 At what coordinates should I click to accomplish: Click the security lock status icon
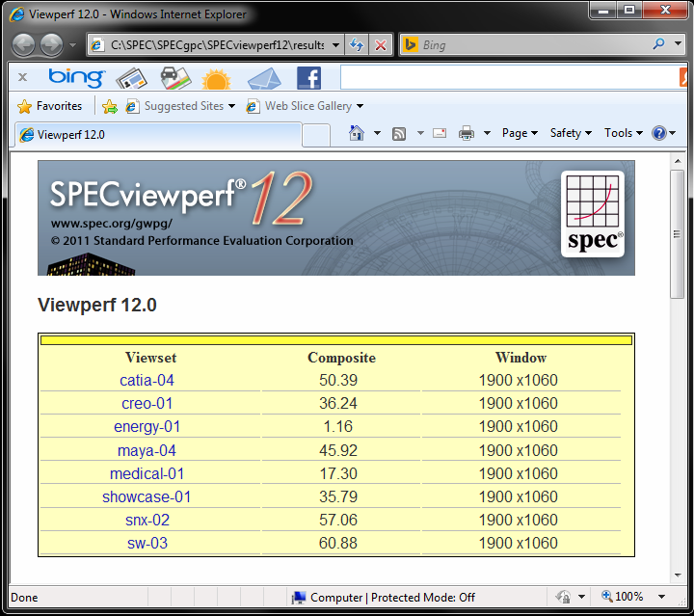tap(564, 597)
